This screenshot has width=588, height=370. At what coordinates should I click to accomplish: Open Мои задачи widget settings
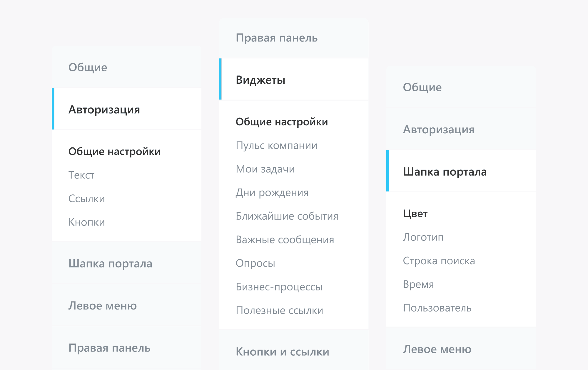pyautogui.click(x=265, y=169)
